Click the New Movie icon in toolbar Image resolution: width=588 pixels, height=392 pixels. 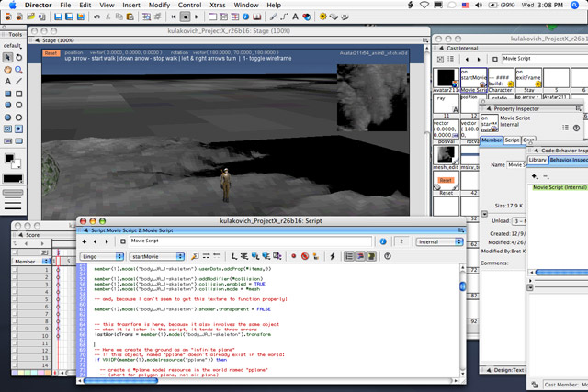point(8,17)
